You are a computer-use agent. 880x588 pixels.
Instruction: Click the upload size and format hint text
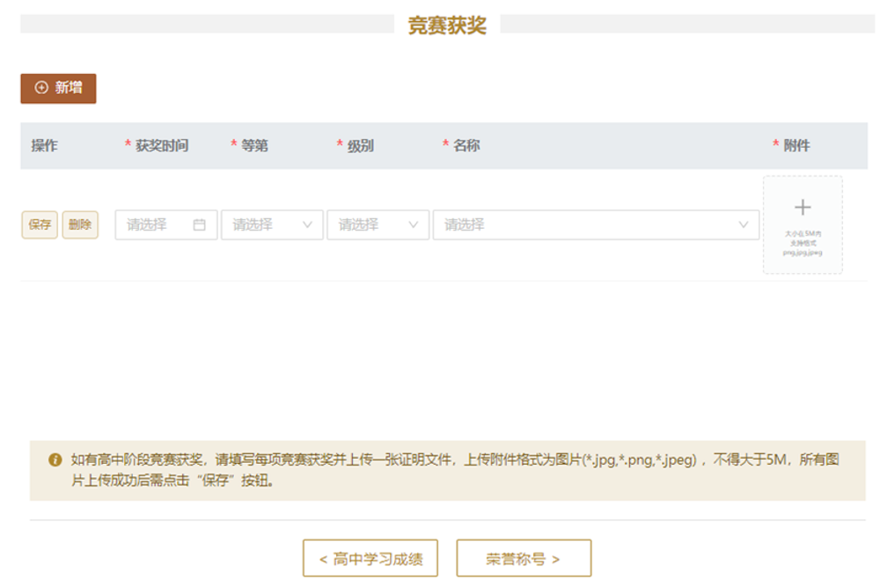[802, 243]
